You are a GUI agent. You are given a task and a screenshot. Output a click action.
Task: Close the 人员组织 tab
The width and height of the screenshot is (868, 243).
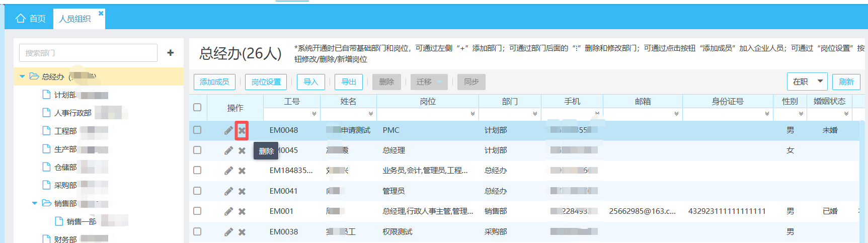[x=101, y=13]
